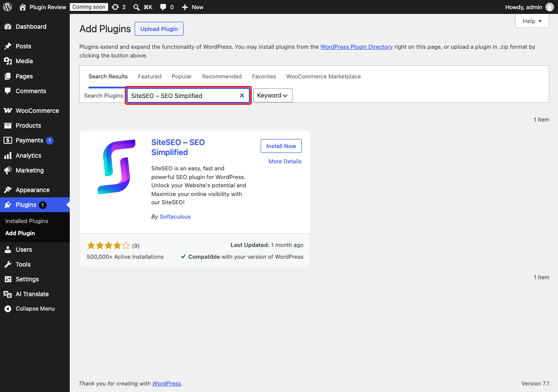Image resolution: width=558 pixels, height=392 pixels.
Task: Click the WordPress logo in admin bar
Action: 7,7
